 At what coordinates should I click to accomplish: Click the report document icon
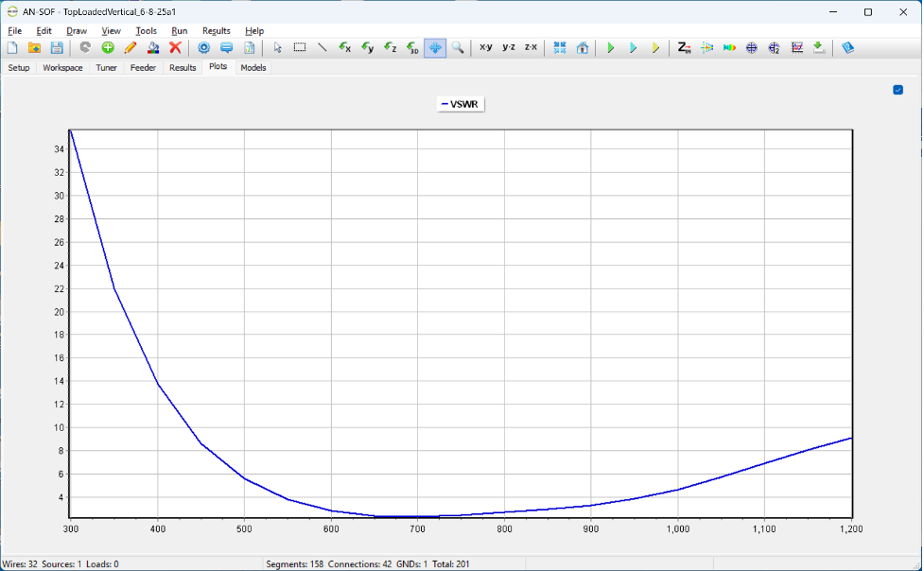(x=249, y=47)
